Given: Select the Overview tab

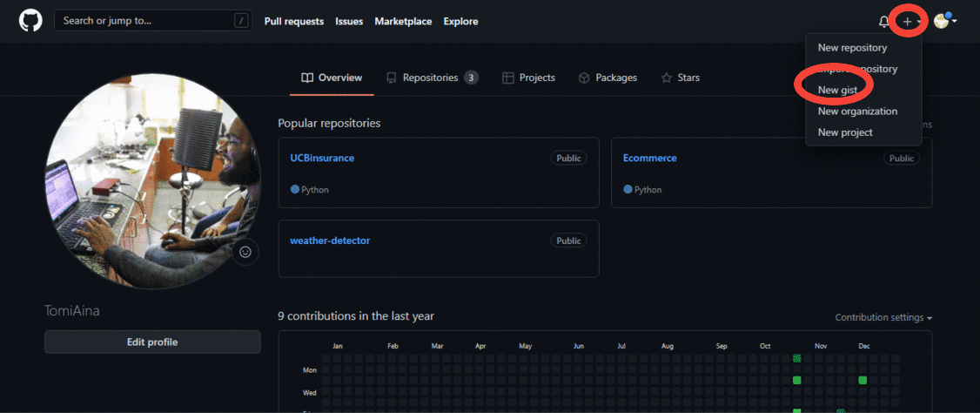Looking at the screenshot, I should coord(332,78).
